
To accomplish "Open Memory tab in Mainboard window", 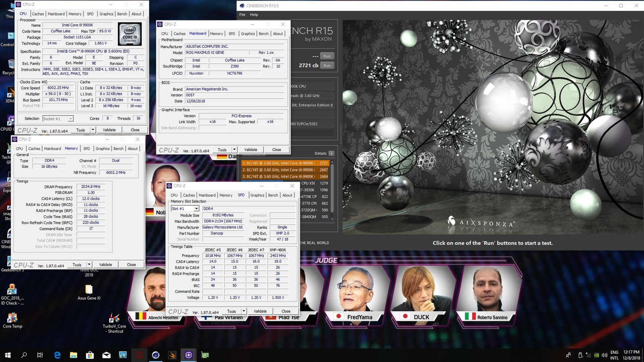I will (x=216, y=34).
